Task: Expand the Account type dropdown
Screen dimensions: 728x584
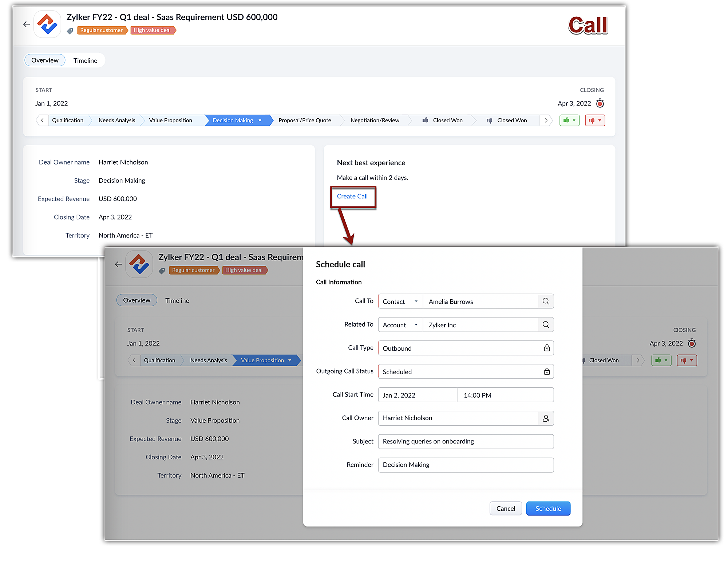Action: click(400, 325)
